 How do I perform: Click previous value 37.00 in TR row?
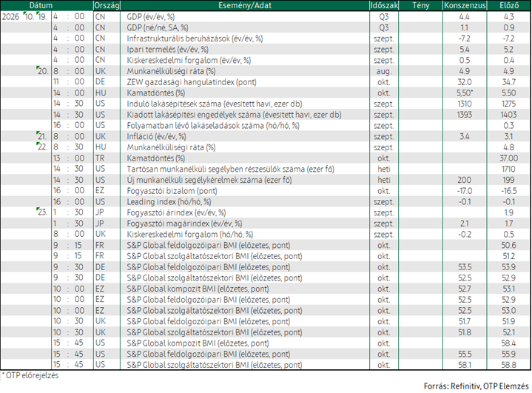[509, 158]
